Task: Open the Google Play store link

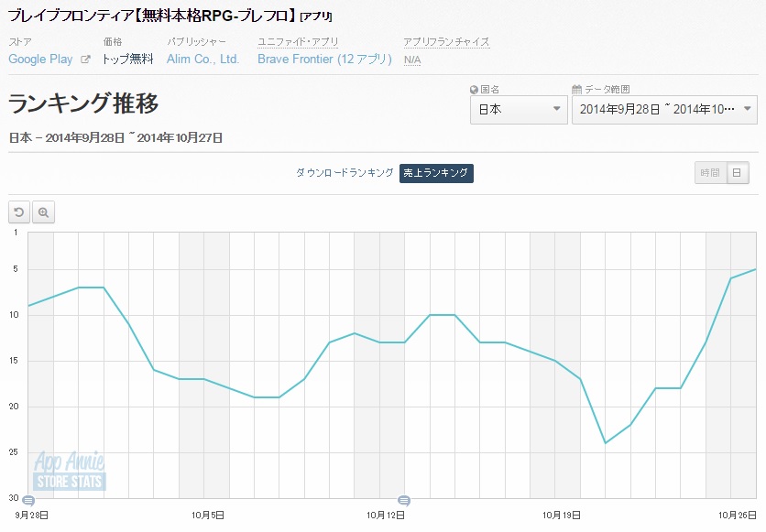Action: (40, 59)
